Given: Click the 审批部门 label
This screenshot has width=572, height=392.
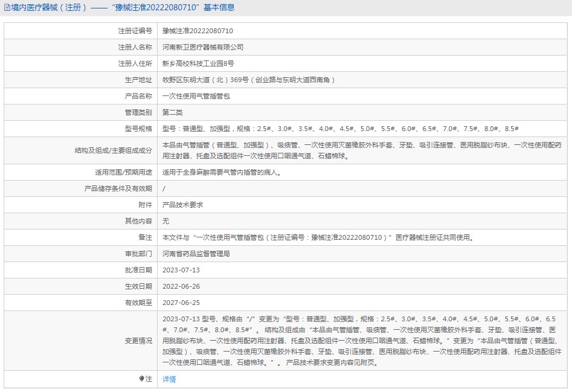Looking at the screenshot, I should point(138,254).
